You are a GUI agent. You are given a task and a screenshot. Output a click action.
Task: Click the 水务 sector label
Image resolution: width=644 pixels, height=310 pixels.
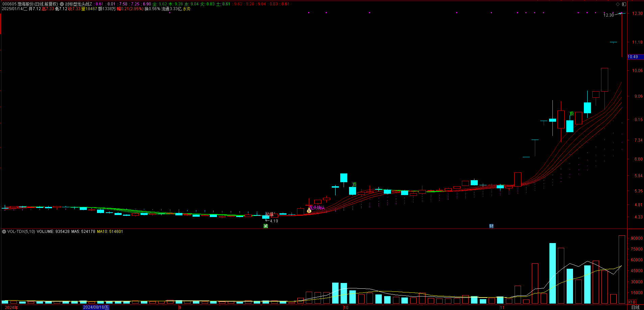coord(187,9)
